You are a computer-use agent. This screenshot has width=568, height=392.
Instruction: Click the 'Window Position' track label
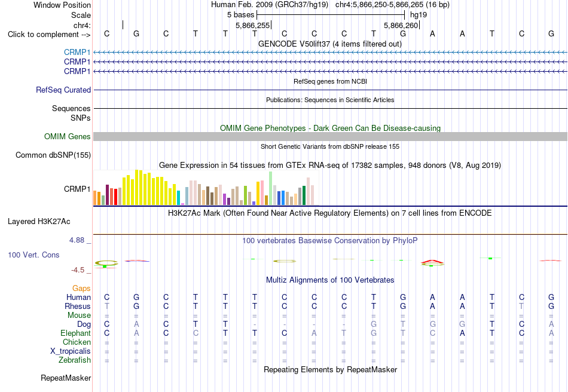coord(62,5)
